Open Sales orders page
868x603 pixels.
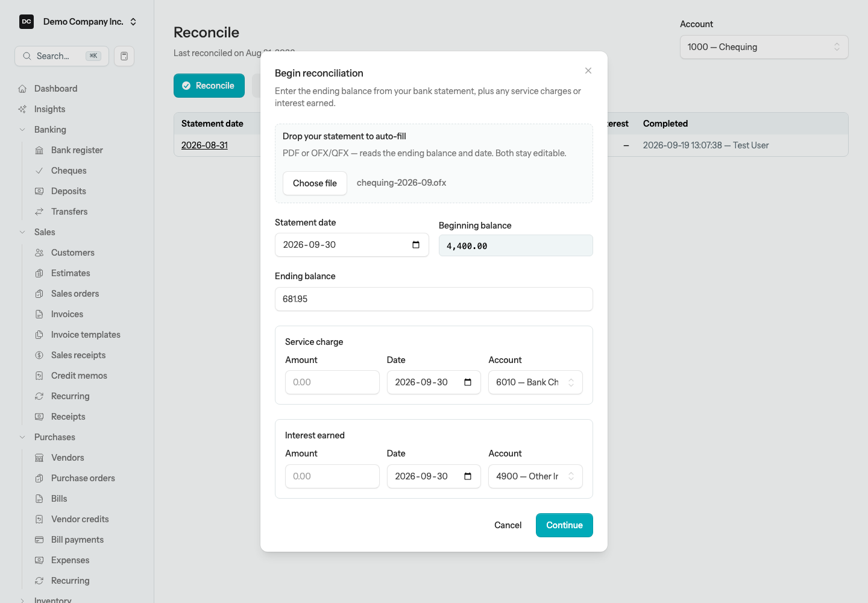point(75,294)
